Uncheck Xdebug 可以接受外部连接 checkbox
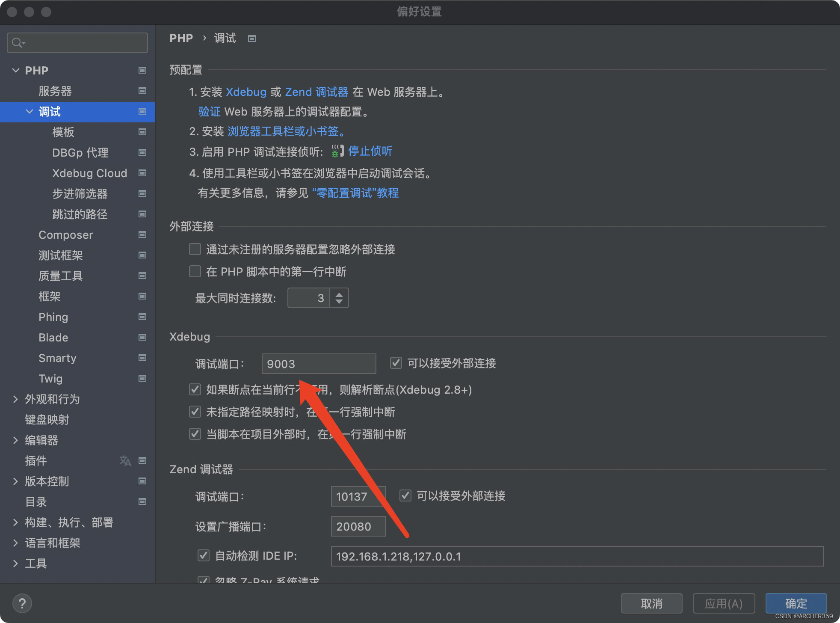The image size is (840, 623). tap(396, 363)
